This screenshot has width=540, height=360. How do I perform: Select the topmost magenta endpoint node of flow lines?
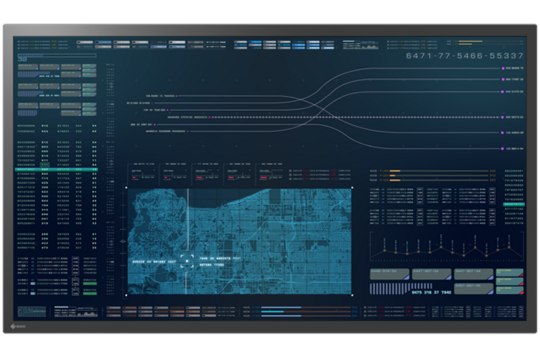pyautogui.click(x=503, y=69)
